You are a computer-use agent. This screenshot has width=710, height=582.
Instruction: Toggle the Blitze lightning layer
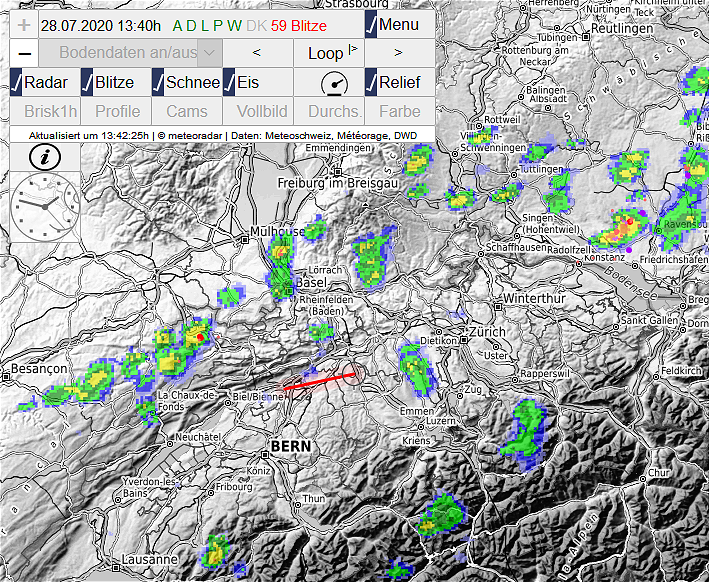pyautogui.click(x=116, y=82)
